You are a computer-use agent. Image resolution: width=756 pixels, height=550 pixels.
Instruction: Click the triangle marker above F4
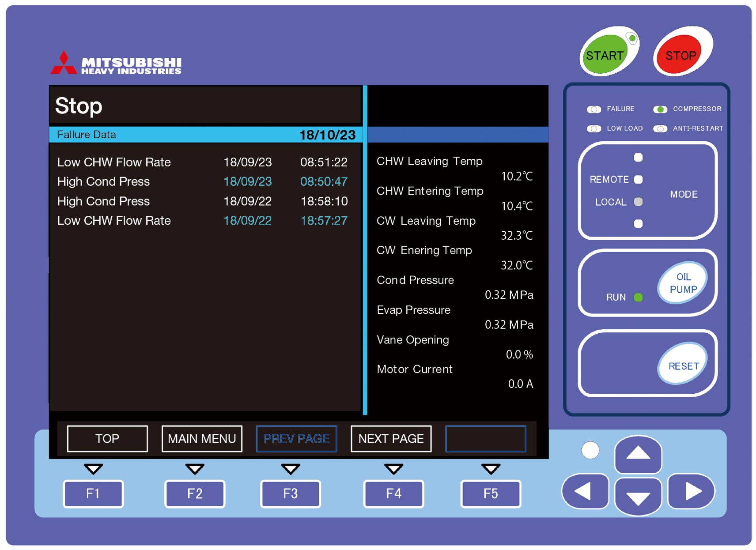tap(393, 469)
